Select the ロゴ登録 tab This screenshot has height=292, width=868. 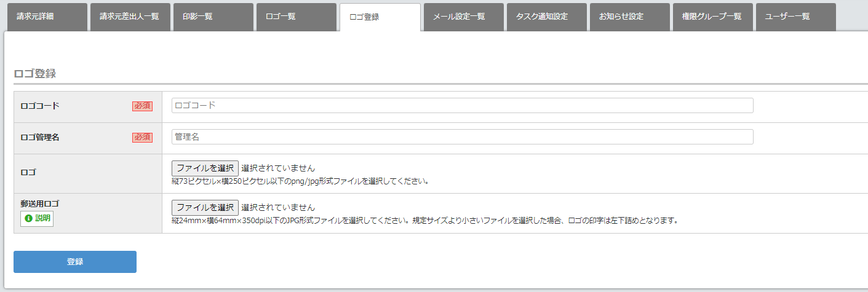[380, 17]
